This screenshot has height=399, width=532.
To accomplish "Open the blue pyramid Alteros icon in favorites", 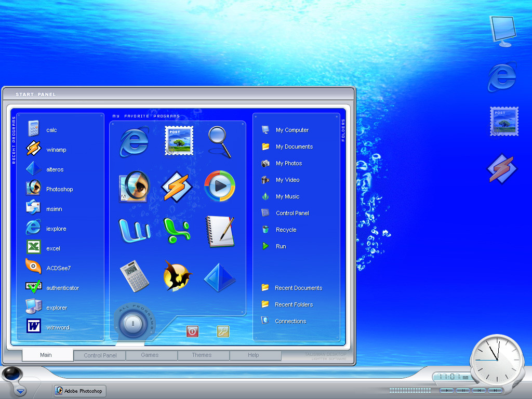I will [220, 277].
